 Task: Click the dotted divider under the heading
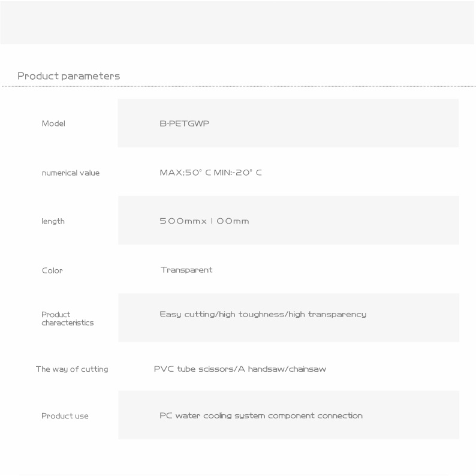[x=238, y=88]
